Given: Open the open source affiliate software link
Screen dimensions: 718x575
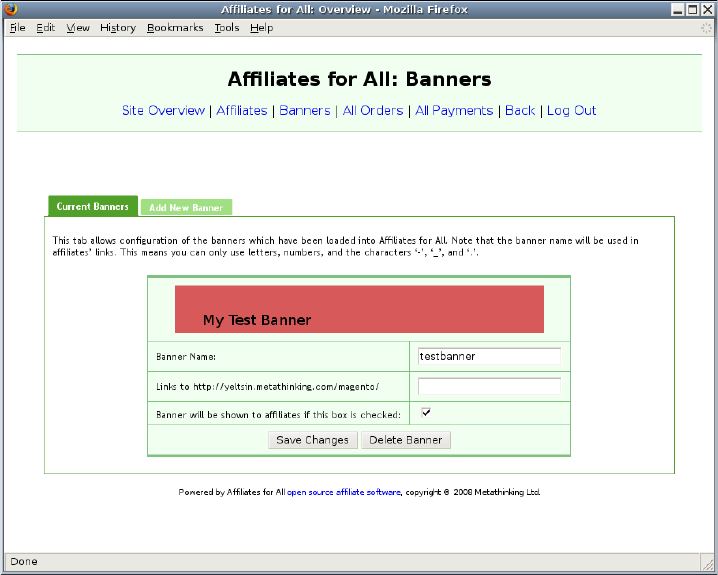Looking at the screenshot, I should (344, 492).
